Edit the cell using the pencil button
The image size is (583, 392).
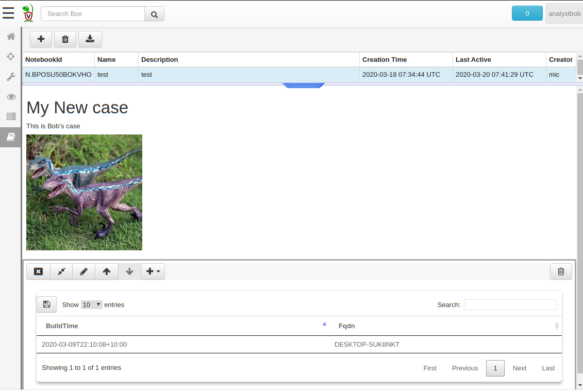tap(84, 271)
